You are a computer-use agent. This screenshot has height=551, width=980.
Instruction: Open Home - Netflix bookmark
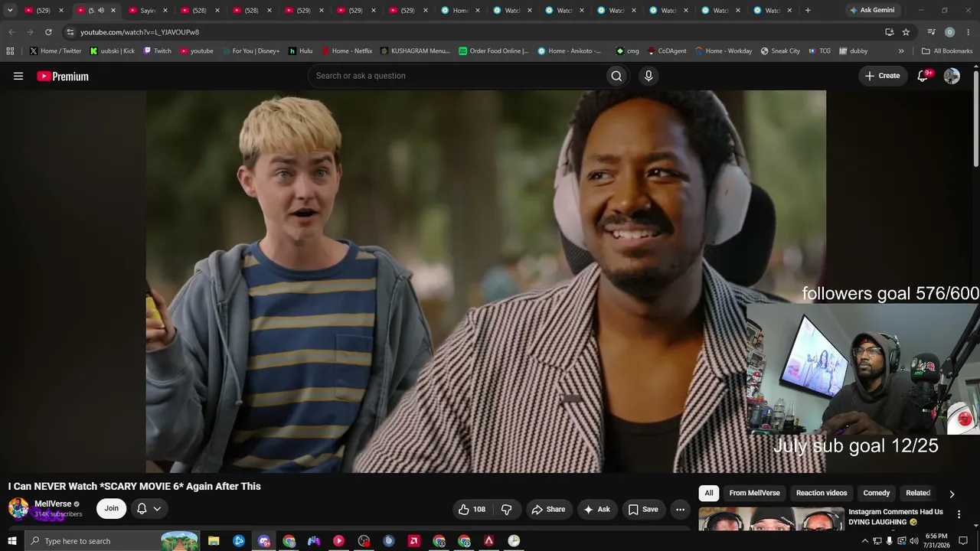[347, 51]
